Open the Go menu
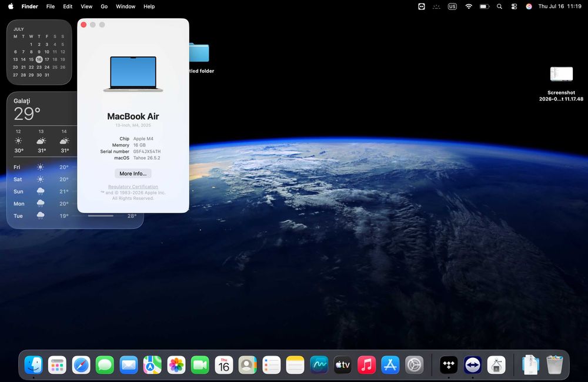 coord(104,6)
